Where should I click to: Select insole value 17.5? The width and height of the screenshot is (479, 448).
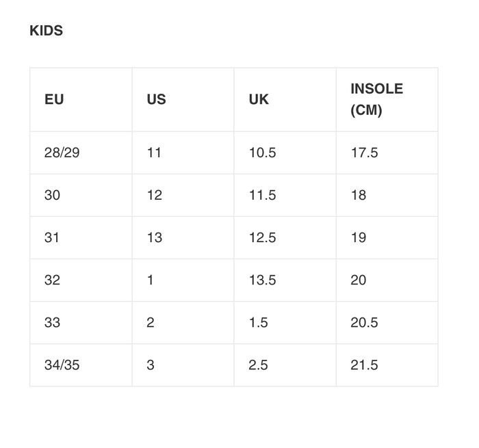(387, 153)
